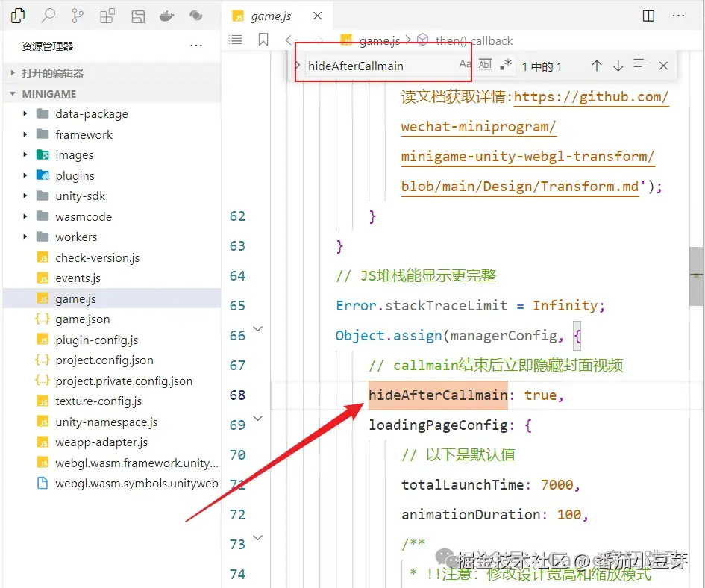Open plugin-config.js file
The height and width of the screenshot is (588, 705).
point(97,340)
